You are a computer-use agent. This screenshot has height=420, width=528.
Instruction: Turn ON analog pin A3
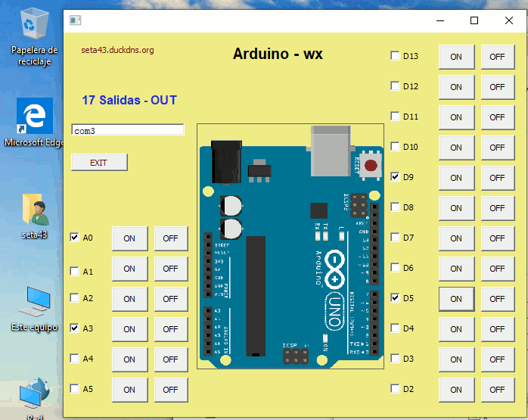[129, 329]
